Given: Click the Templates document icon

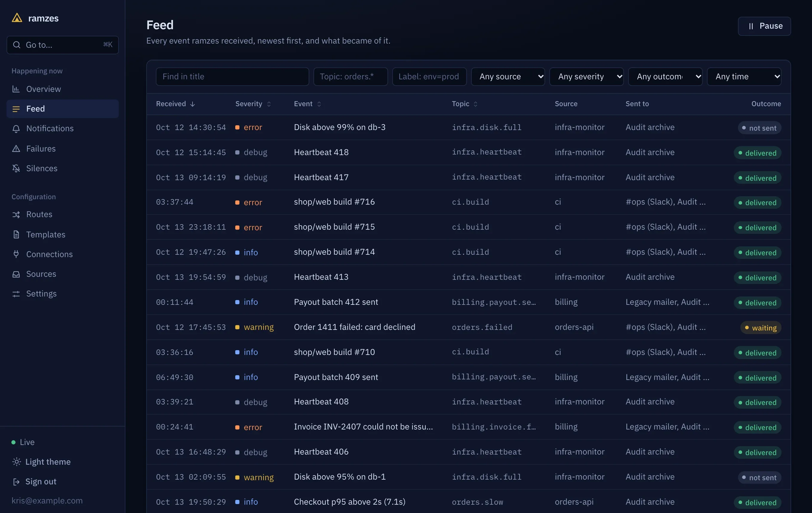Looking at the screenshot, I should tap(16, 234).
